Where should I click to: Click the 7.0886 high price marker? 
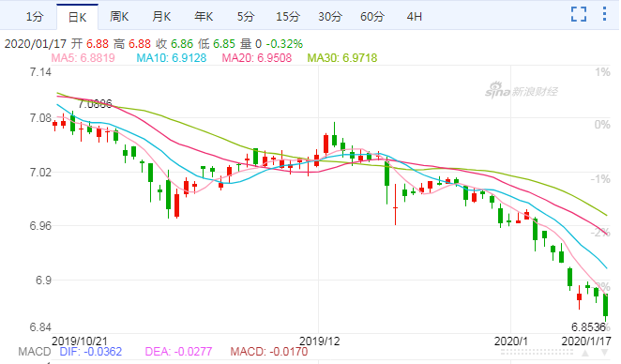point(95,104)
